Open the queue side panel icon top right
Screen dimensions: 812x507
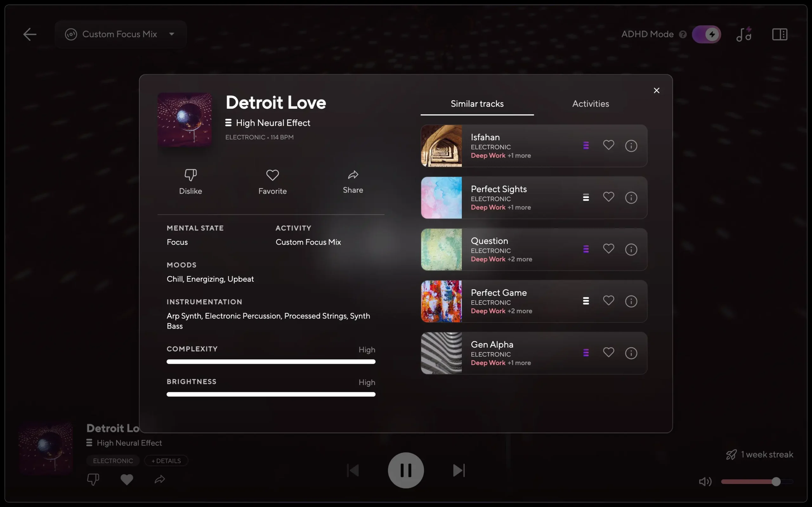pyautogui.click(x=779, y=34)
